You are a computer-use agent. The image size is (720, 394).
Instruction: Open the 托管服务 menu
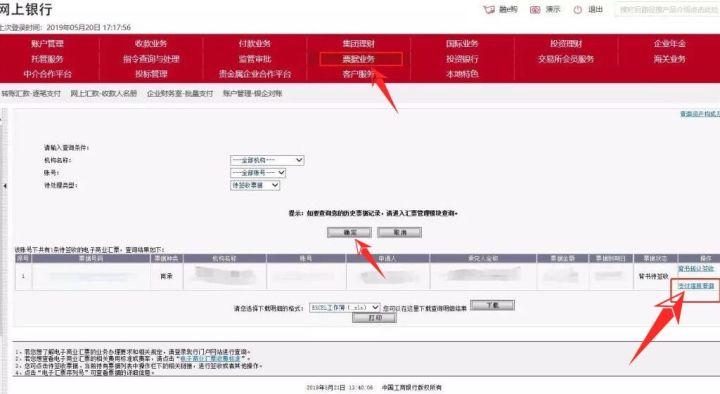click(47, 59)
